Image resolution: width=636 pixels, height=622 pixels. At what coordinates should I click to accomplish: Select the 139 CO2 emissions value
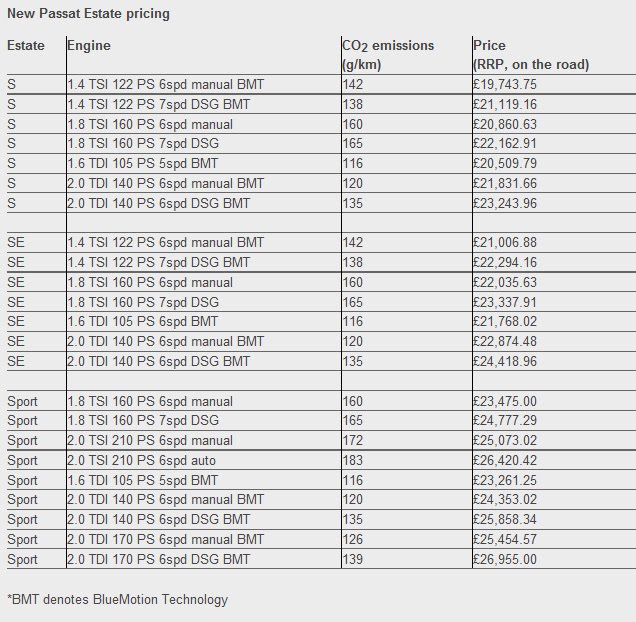pyautogui.click(x=353, y=559)
